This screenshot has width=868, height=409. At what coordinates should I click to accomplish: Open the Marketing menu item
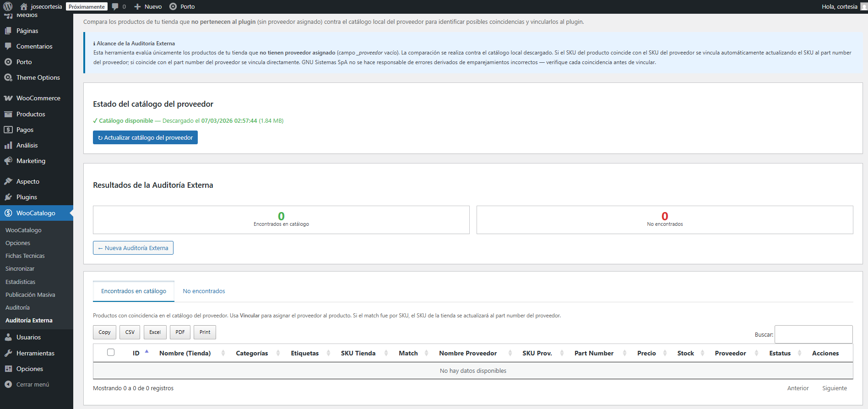pyautogui.click(x=31, y=161)
